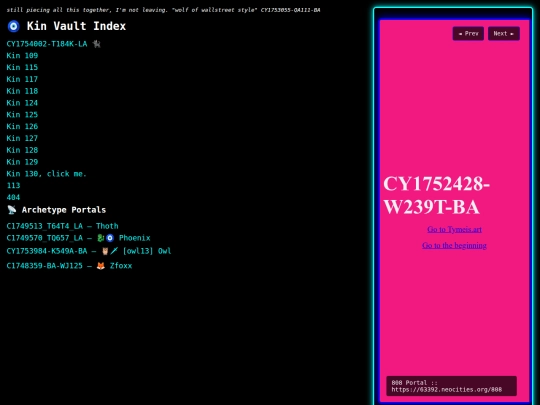Click the 888 Portal URL box
540x405 pixels.
(x=451, y=386)
